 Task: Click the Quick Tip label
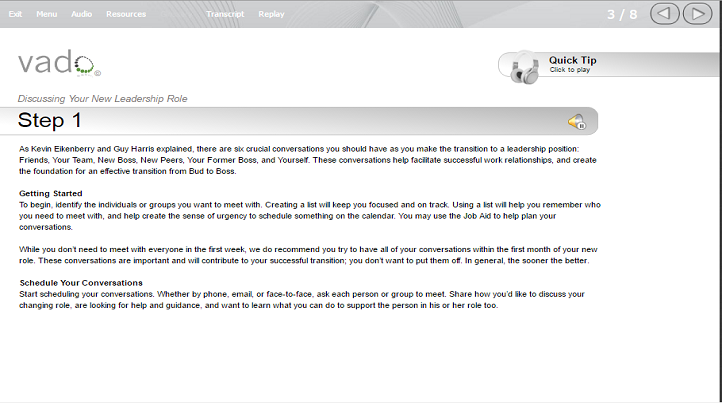click(572, 60)
